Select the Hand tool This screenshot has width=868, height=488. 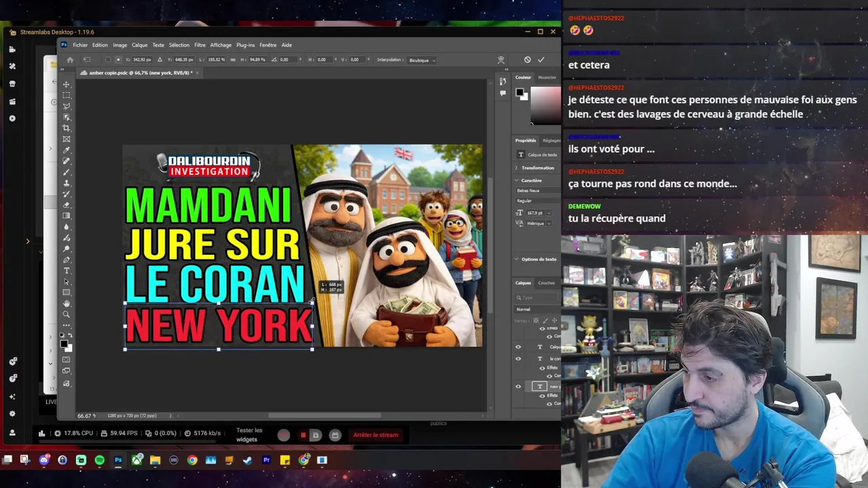click(66, 303)
